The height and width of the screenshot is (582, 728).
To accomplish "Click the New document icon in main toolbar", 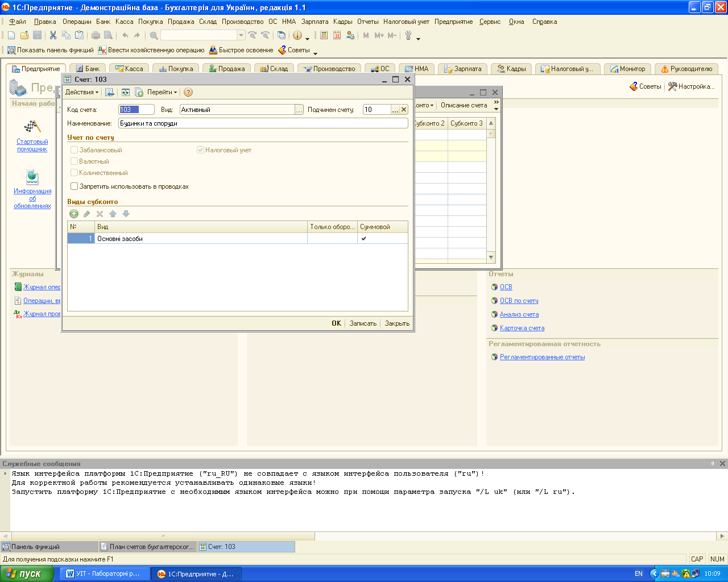I will click(11, 35).
